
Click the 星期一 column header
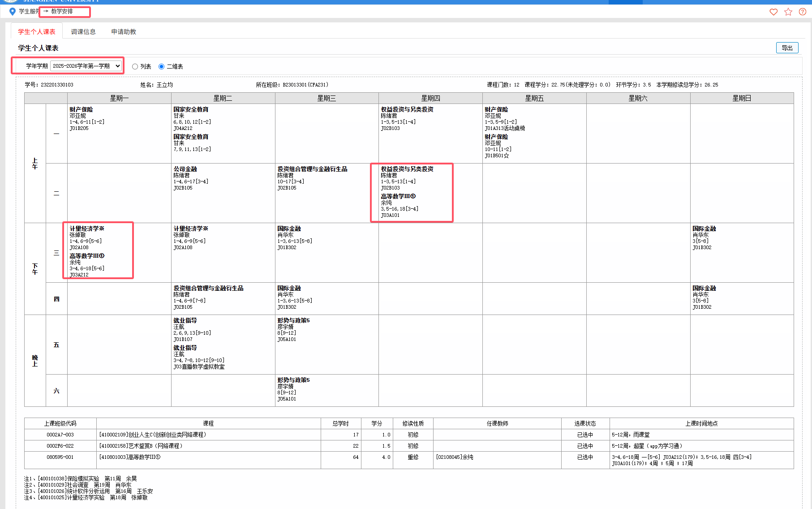119,99
